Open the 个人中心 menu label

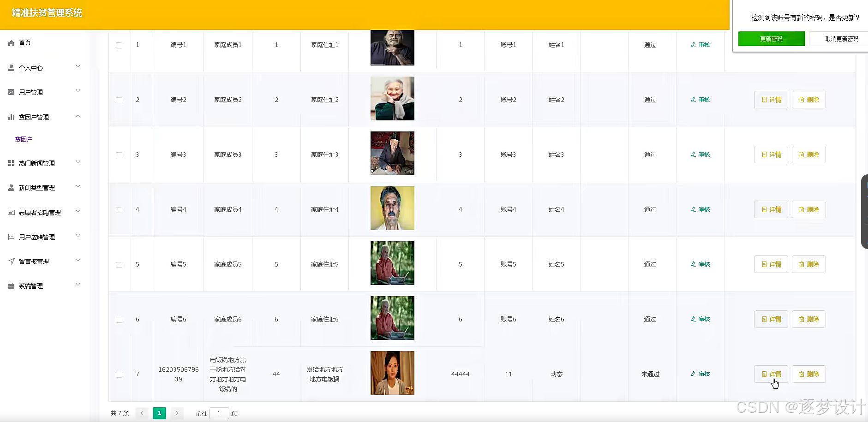coord(31,68)
